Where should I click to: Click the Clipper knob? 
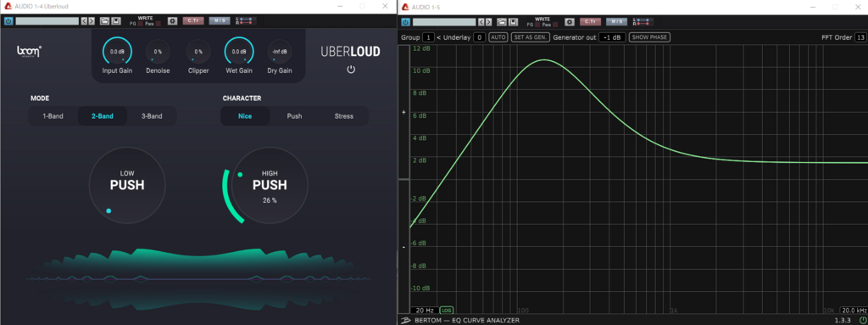[198, 52]
